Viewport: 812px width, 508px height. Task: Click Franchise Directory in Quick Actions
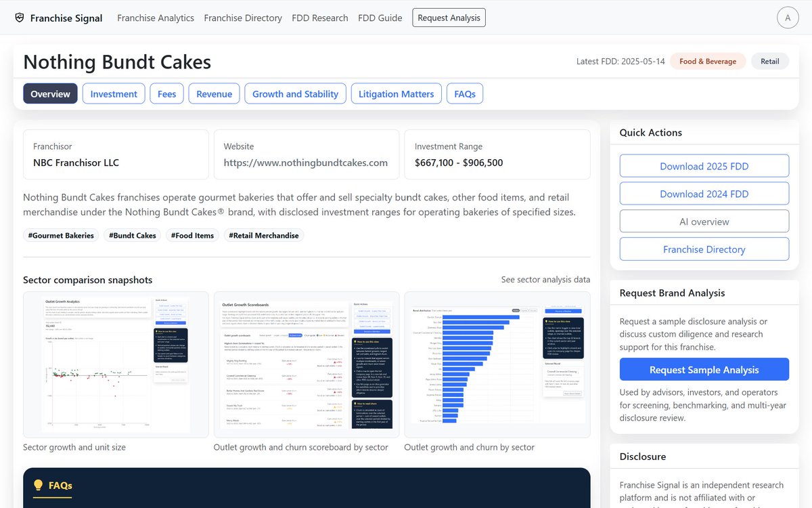[704, 249]
